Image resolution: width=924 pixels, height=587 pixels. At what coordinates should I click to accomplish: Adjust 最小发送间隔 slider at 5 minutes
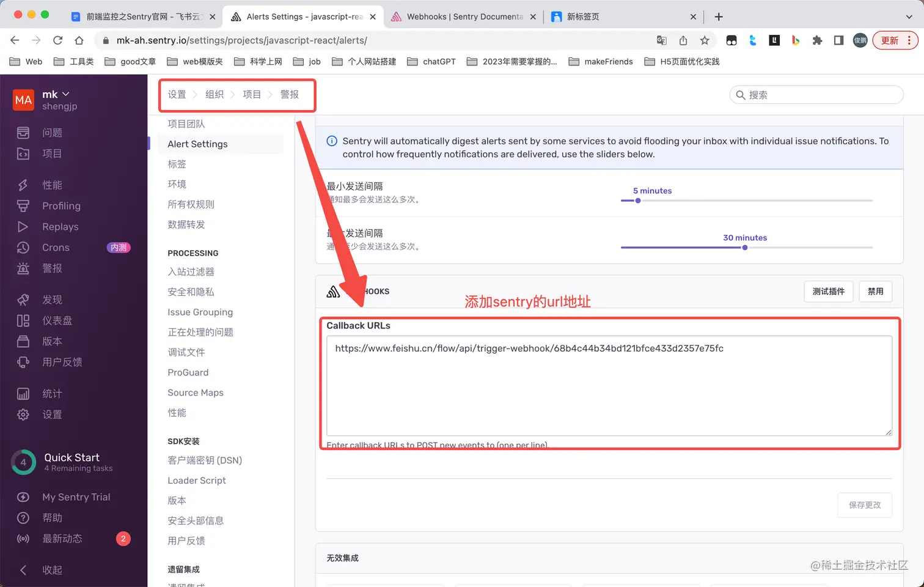click(x=638, y=201)
